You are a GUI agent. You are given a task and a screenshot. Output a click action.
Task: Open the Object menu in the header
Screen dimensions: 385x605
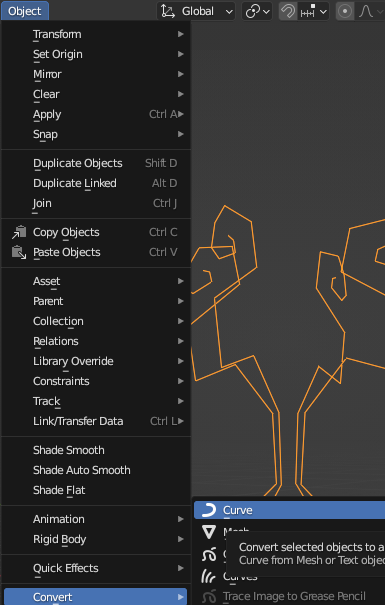tap(25, 11)
